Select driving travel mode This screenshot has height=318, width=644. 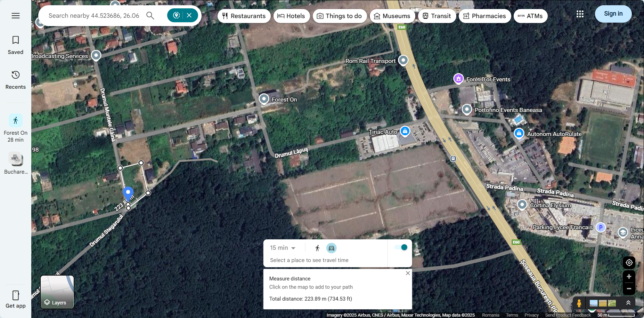(x=332, y=248)
